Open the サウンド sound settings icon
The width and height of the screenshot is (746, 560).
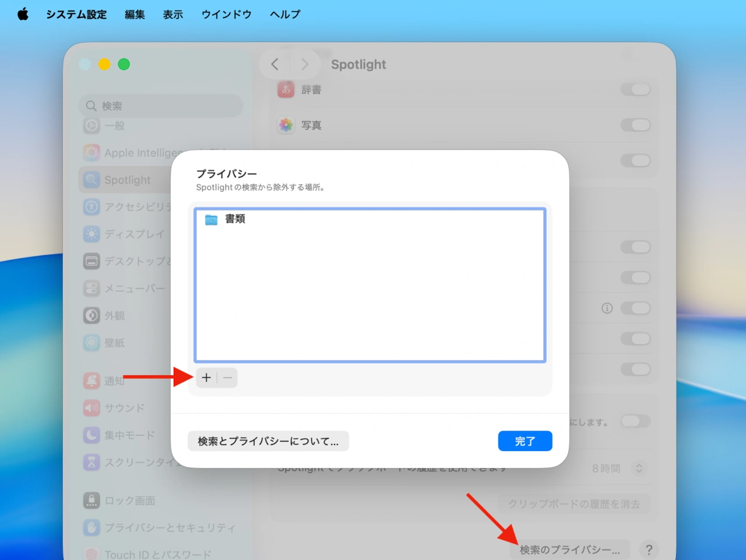(x=92, y=408)
